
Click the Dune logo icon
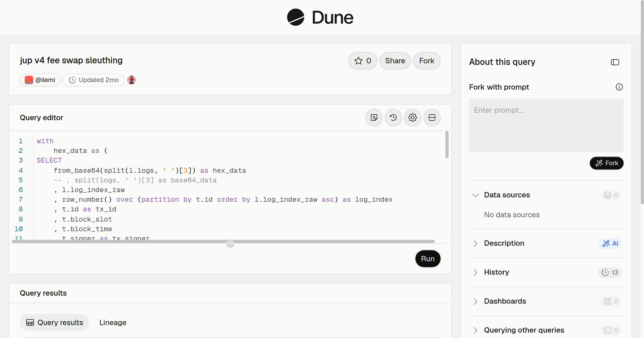pyautogui.click(x=295, y=17)
